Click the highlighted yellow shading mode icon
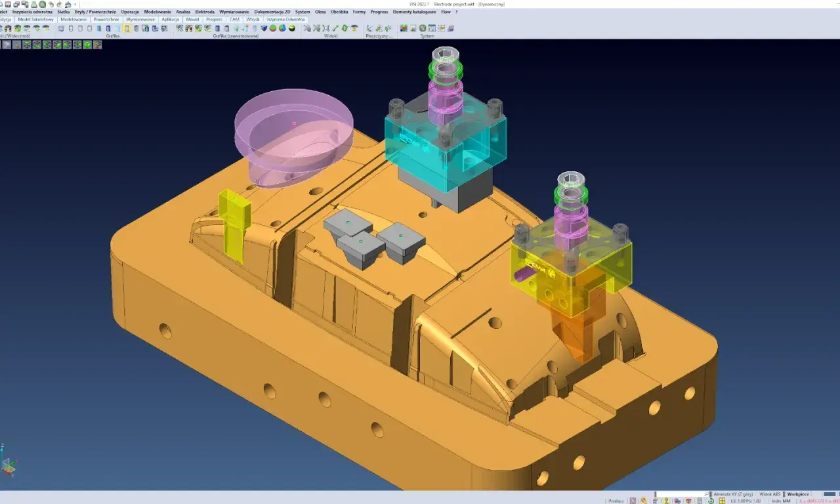 [x=127, y=28]
